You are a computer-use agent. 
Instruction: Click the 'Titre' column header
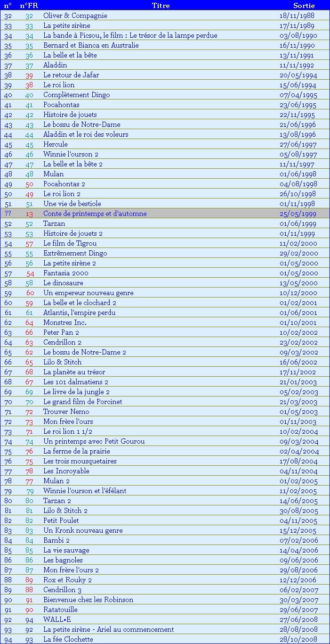coord(161,6)
